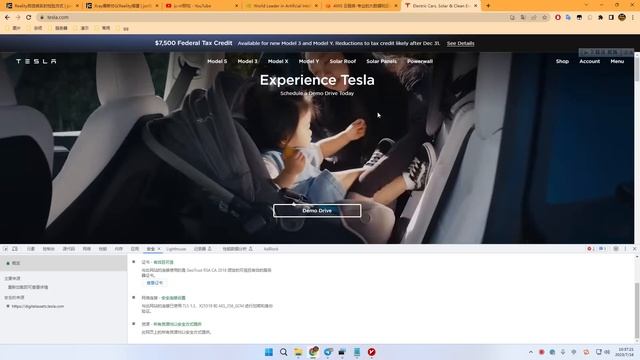Click DevTools blue issues count badge
The width and height of the screenshot is (640, 360).
602,249
